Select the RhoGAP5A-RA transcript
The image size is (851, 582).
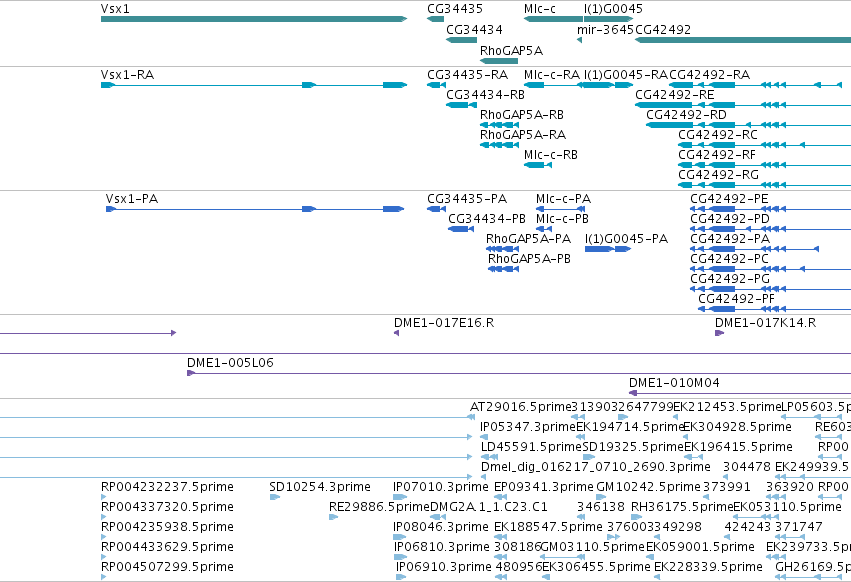click(x=499, y=145)
